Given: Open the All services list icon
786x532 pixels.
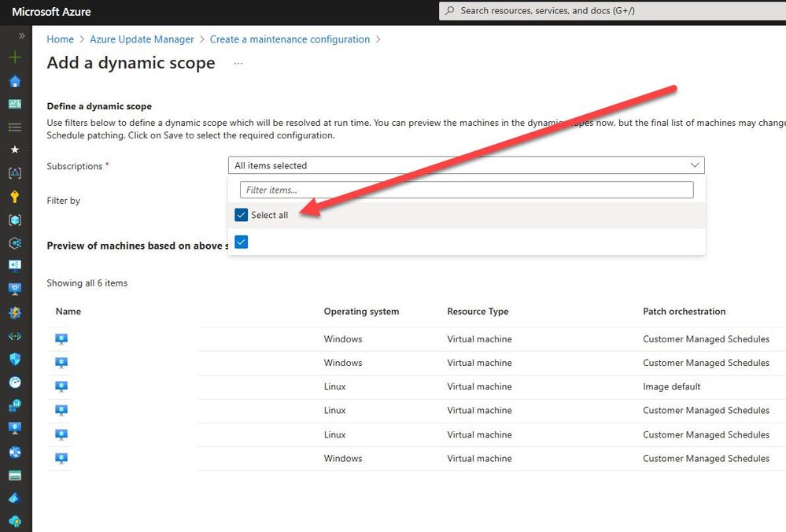Looking at the screenshot, I should pyautogui.click(x=15, y=127).
